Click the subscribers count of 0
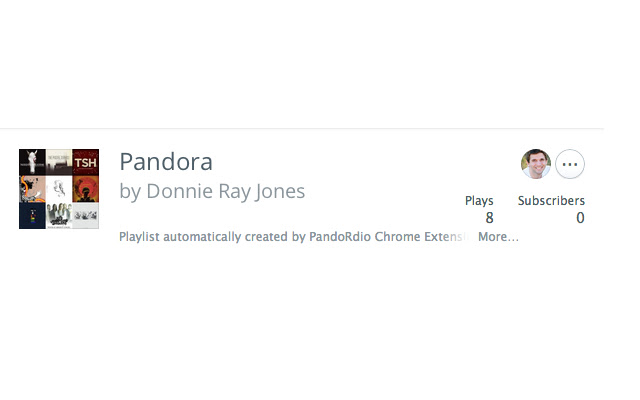 coord(580,218)
